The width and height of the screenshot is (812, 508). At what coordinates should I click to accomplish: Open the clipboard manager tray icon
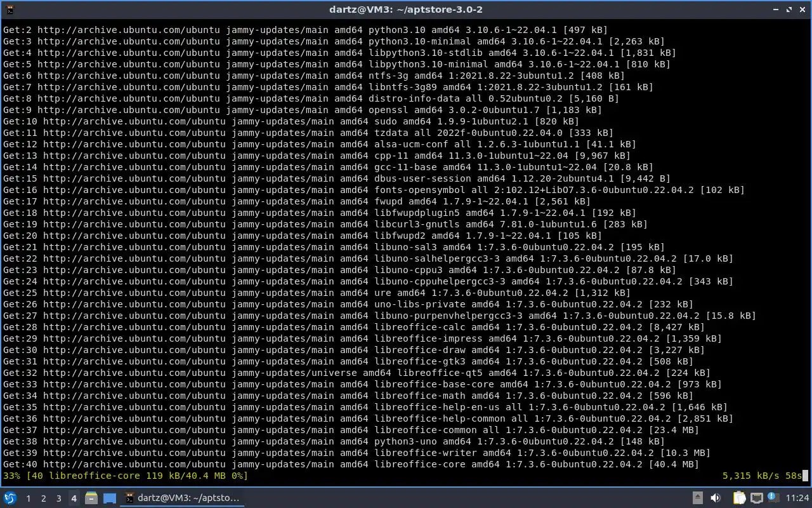tap(739, 498)
